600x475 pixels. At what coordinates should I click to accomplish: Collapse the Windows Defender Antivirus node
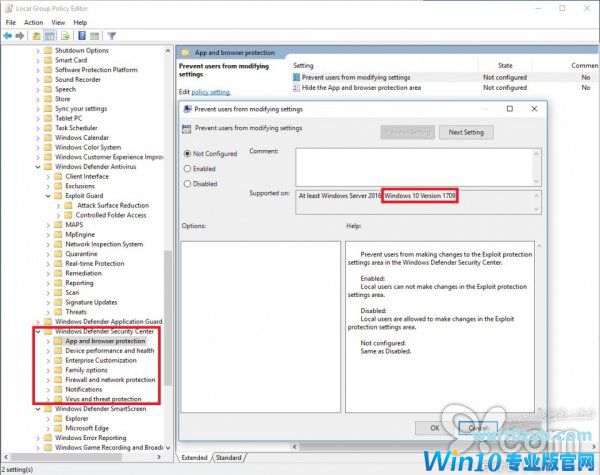click(38, 167)
